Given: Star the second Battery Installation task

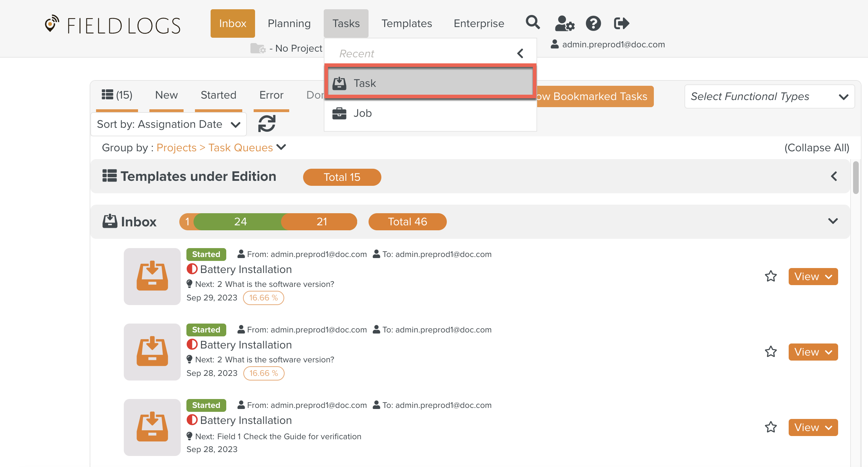Looking at the screenshot, I should click(771, 352).
